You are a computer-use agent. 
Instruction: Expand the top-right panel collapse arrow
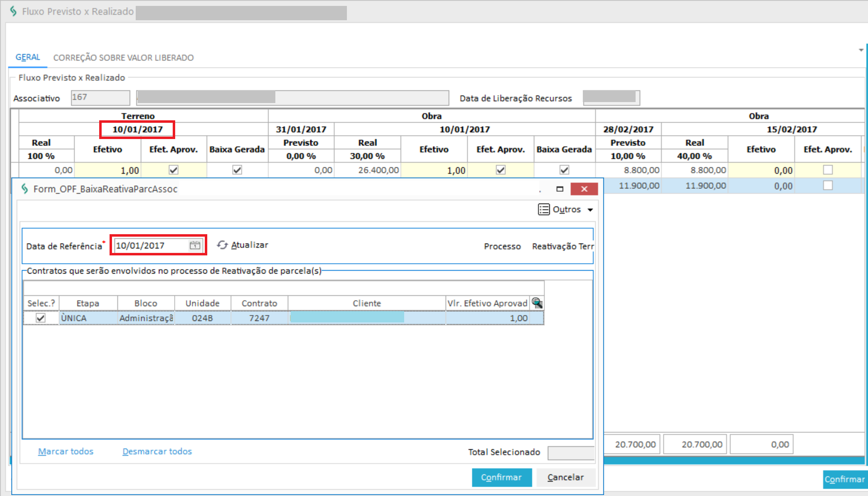tap(861, 50)
